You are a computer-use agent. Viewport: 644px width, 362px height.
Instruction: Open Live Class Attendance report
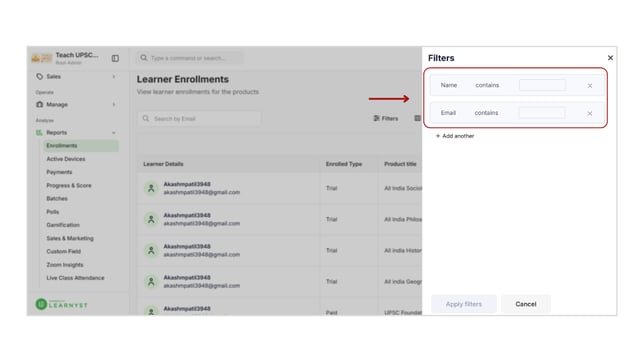[75, 278]
